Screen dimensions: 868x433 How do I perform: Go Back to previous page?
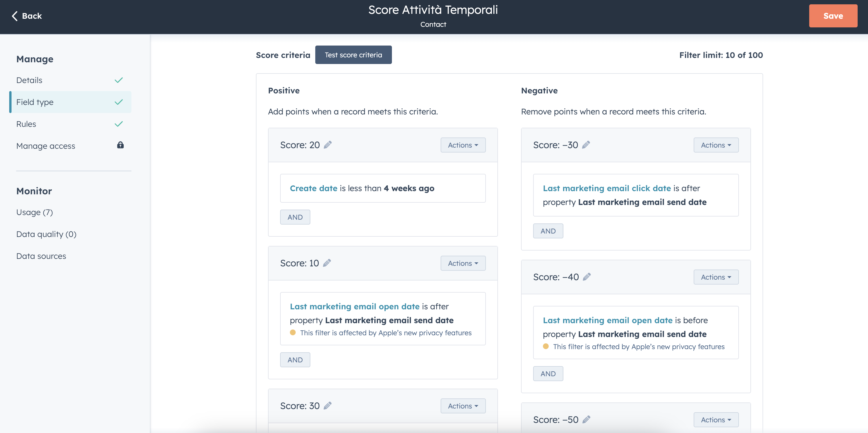(x=27, y=16)
